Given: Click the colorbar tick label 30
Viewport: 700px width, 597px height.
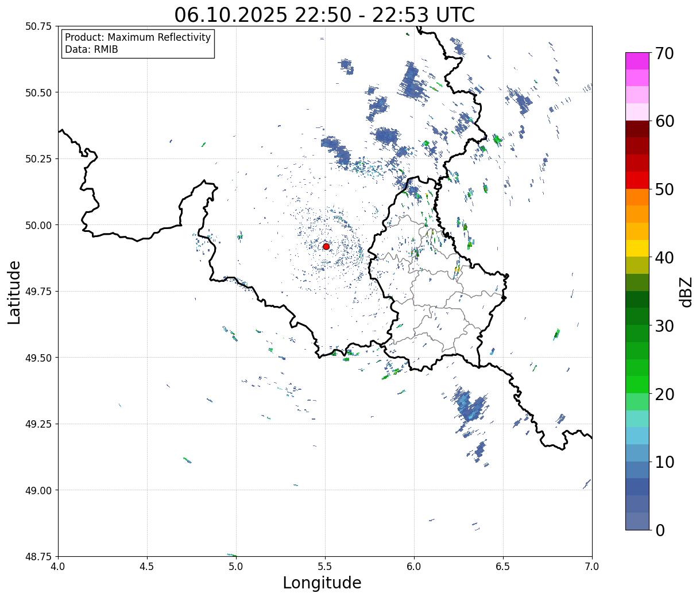Looking at the screenshot, I should tap(664, 326).
